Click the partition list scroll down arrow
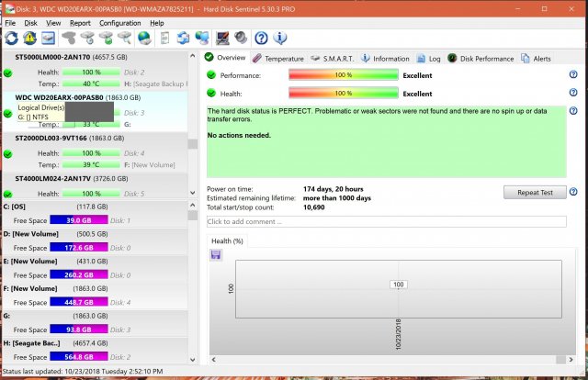The height and width of the screenshot is (380, 588). [192, 361]
